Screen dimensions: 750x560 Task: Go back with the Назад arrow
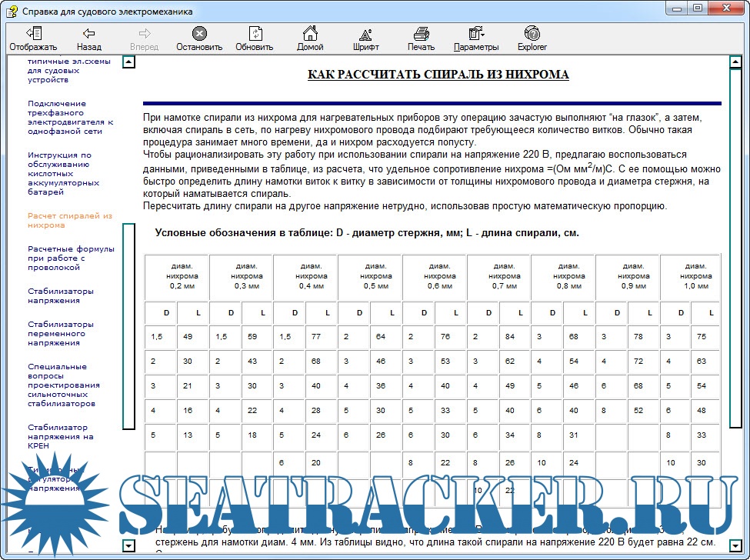coord(88,38)
